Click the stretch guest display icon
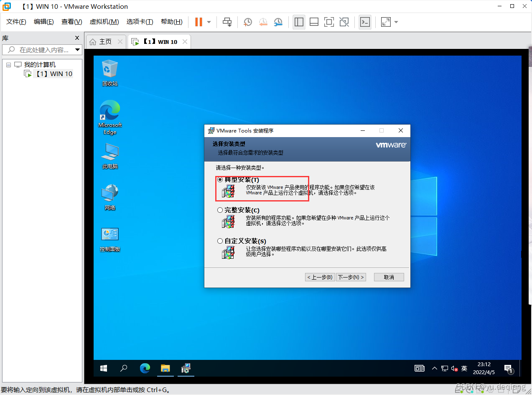 (x=386, y=22)
